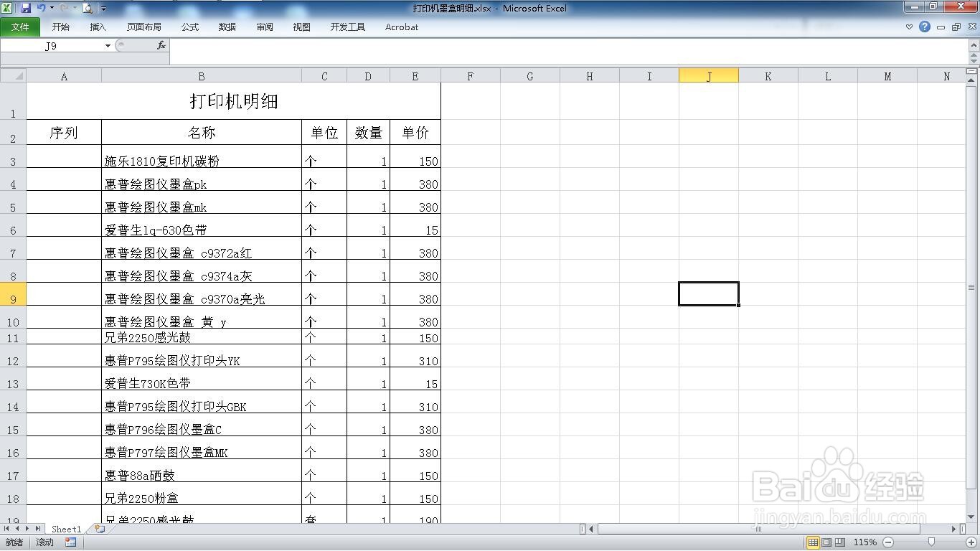The width and height of the screenshot is (980, 551).
Task: Click the header cell 单价
Action: click(x=415, y=133)
